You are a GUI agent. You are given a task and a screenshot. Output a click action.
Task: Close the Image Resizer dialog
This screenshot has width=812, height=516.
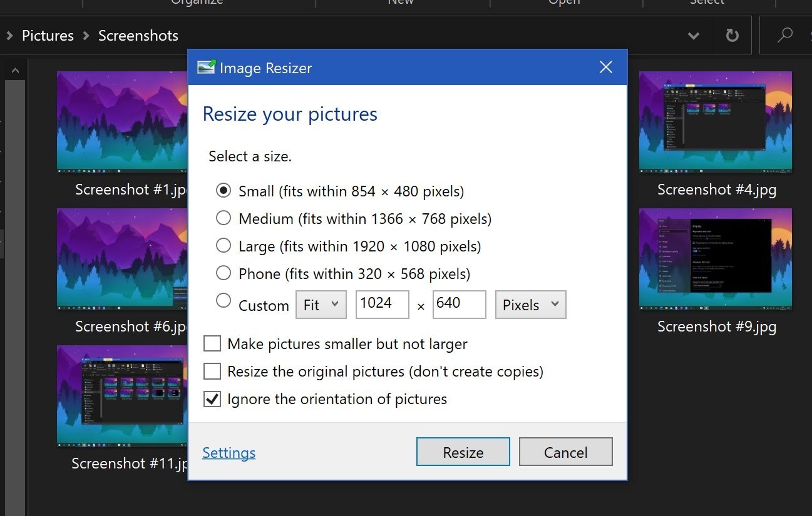point(605,67)
